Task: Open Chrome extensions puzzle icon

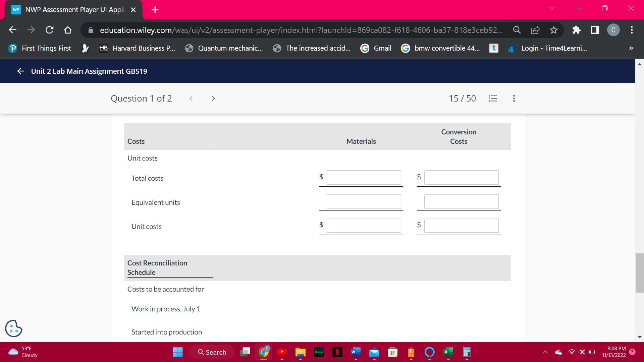Action: (576, 30)
